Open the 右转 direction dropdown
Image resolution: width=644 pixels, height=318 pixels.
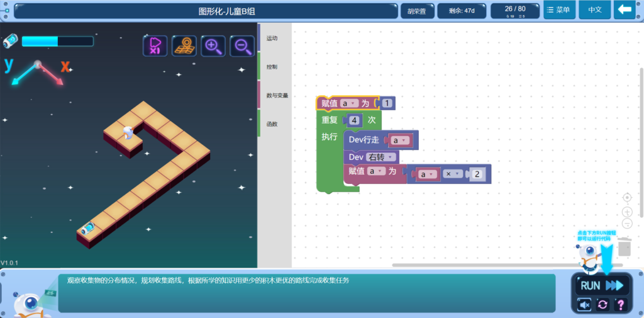(382, 157)
